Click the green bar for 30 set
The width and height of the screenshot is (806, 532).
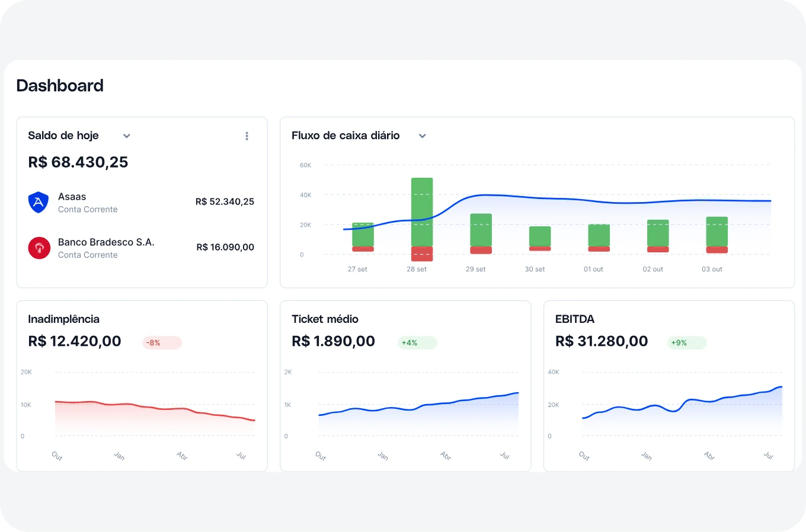click(x=540, y=236)
